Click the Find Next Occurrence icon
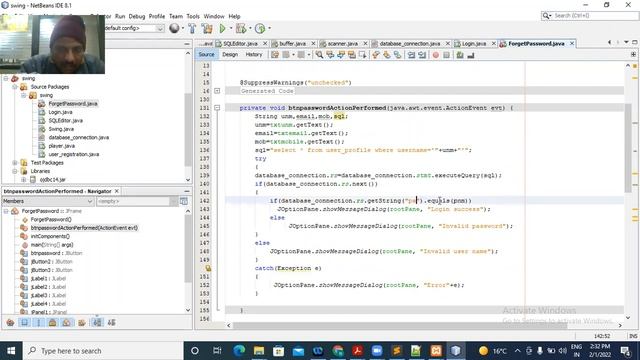This screenshot has width=640, height=360. pyautogui.click(x=340, y=55)
